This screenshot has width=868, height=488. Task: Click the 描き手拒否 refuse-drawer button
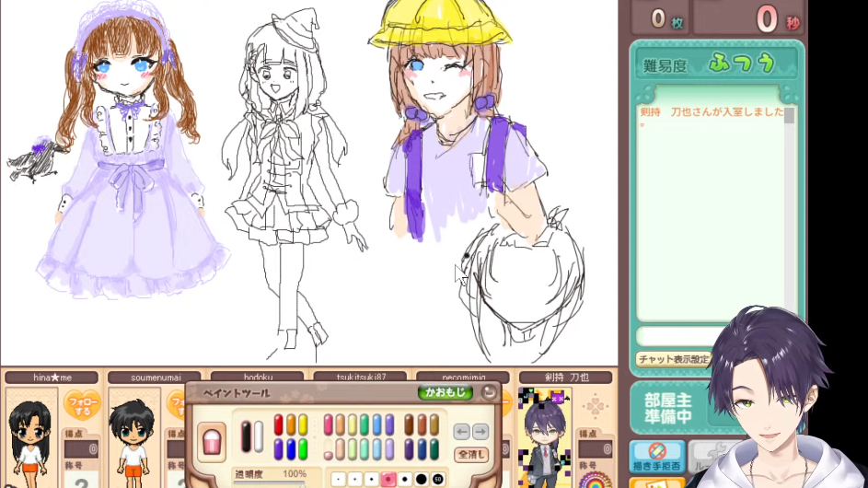657,457
